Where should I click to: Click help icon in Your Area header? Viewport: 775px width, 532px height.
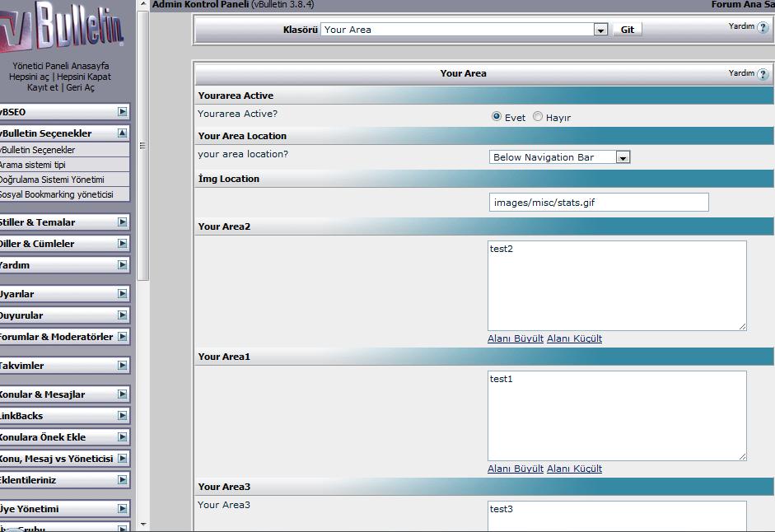point(763,74)
